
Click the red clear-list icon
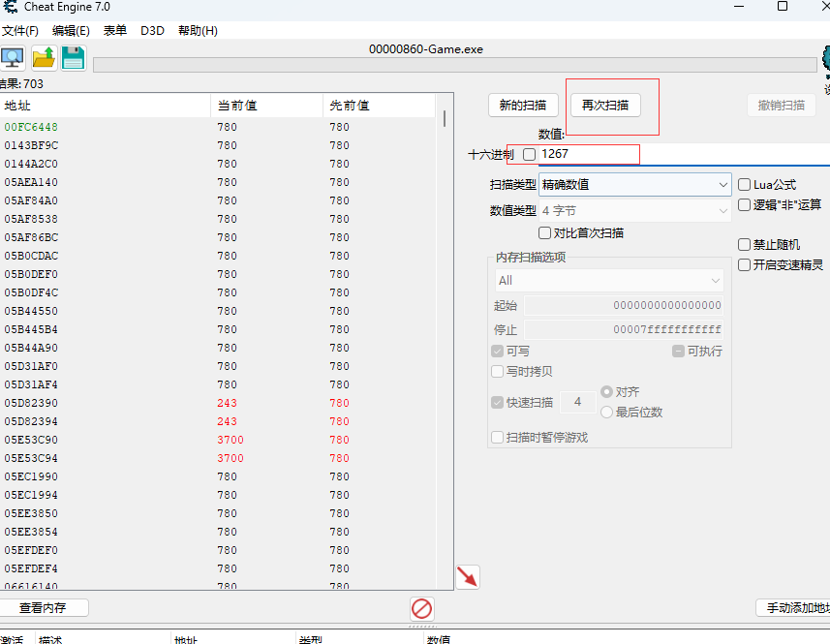pyautogui.click(x=422, y=608)
